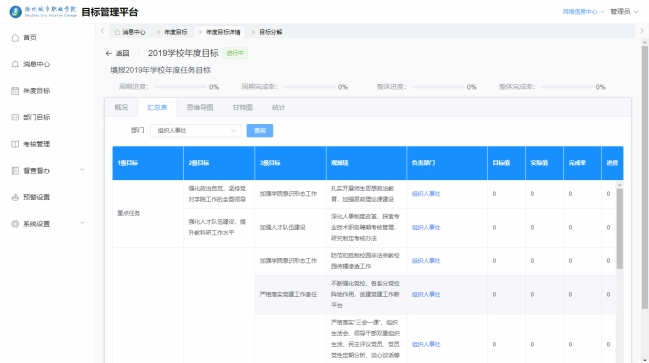Open the 管理员 user dropdown

click(625, 12)
